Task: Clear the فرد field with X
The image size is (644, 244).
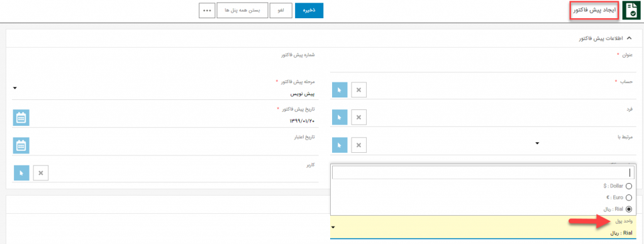Action: (x=358, y=118)
